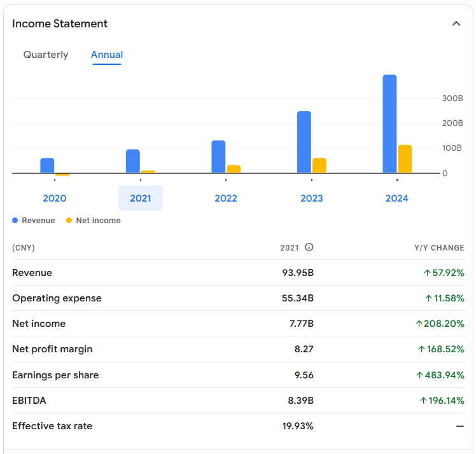Click the blue Revenue legend dot
The width and height of the screenshot is (476, 454).
pyautogui.click(x=15, y=221)
